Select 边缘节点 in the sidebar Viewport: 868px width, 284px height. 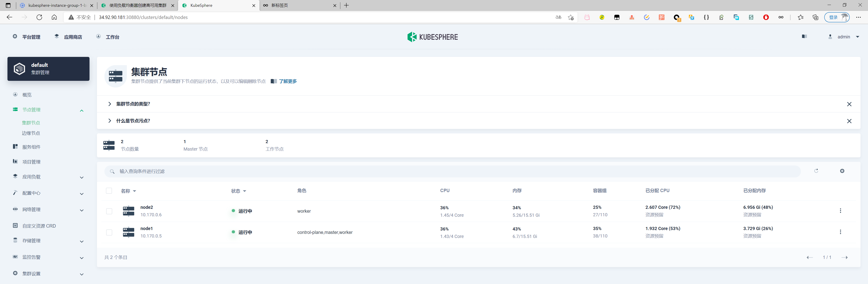(31, 133)
